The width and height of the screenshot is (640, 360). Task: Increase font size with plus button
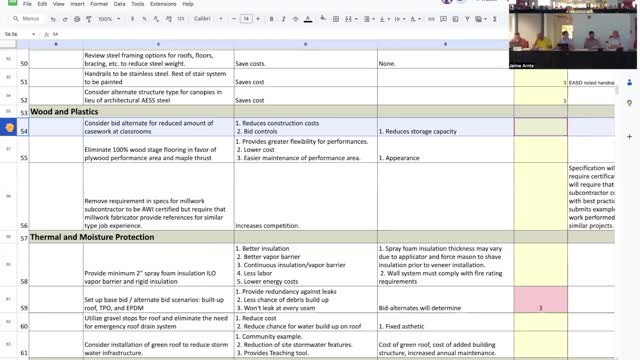coord(258,19)
